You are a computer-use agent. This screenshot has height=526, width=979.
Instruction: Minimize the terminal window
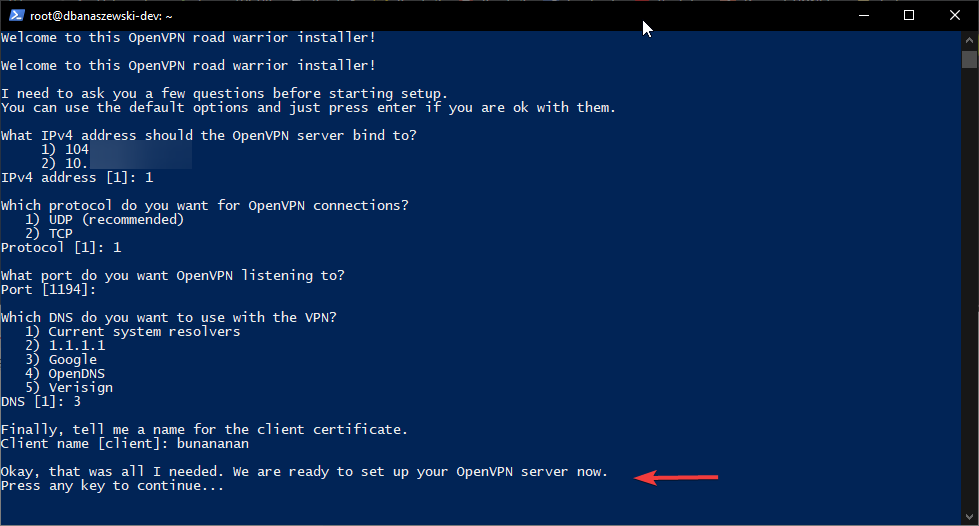click(x=863, y=15)
